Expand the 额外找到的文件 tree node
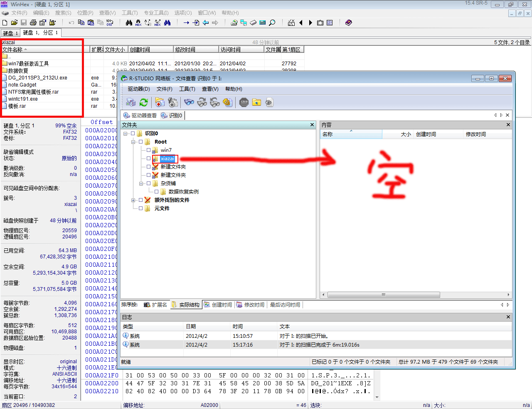The image size is (532, 409). 133,200
